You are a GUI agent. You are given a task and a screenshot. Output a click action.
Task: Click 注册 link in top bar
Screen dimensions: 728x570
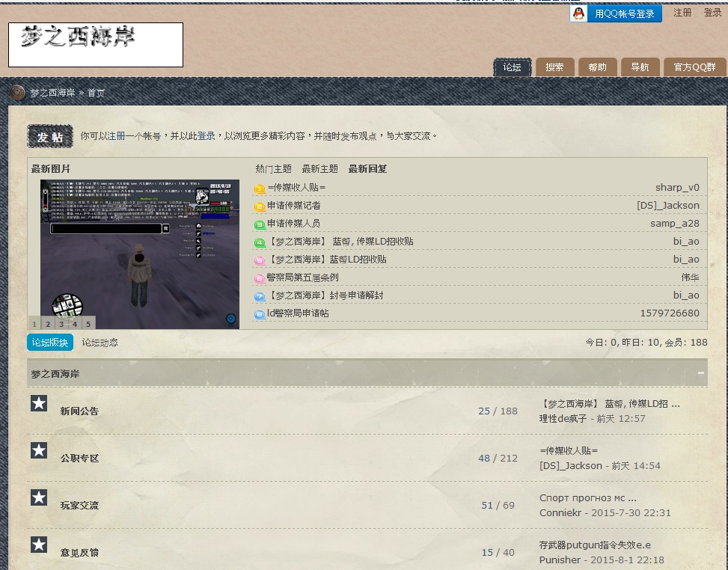682,13
